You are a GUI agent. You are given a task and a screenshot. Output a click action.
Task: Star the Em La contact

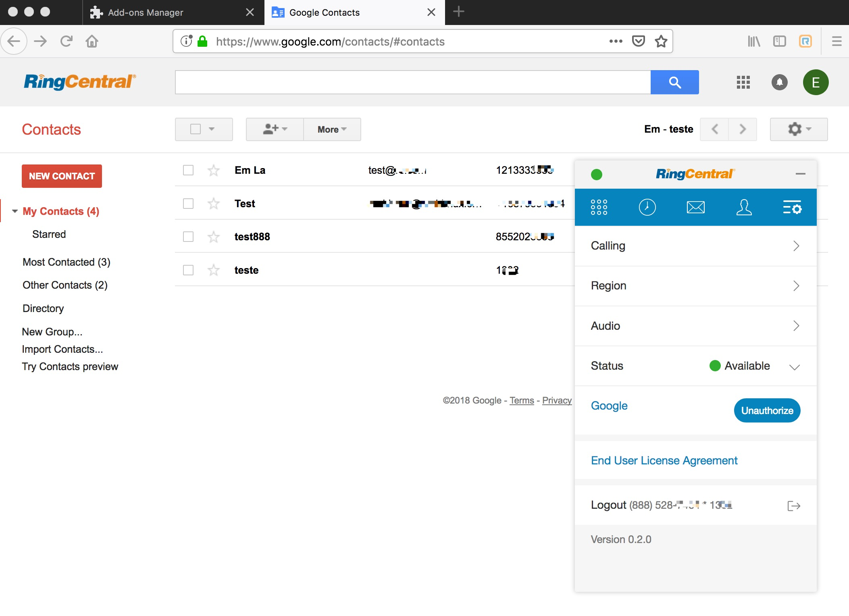click(x=213, y=171)
